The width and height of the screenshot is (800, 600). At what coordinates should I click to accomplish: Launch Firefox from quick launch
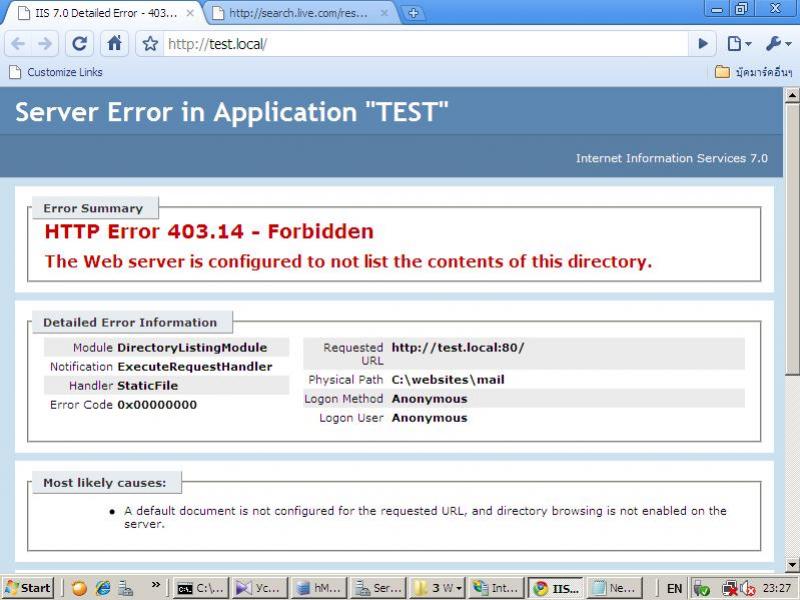[79, 588]
